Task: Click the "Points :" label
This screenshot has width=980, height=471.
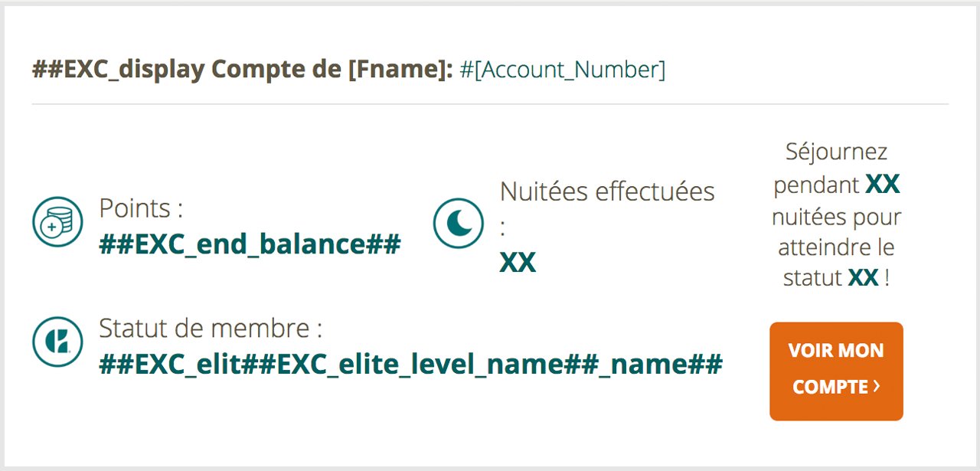Action: pyautogui.click(x=141, y=208)
